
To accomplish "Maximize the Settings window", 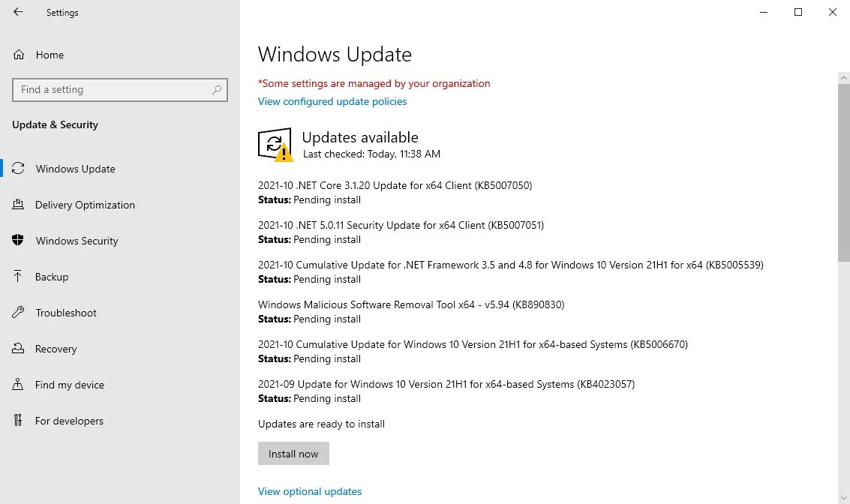I will tap(798, 12).
